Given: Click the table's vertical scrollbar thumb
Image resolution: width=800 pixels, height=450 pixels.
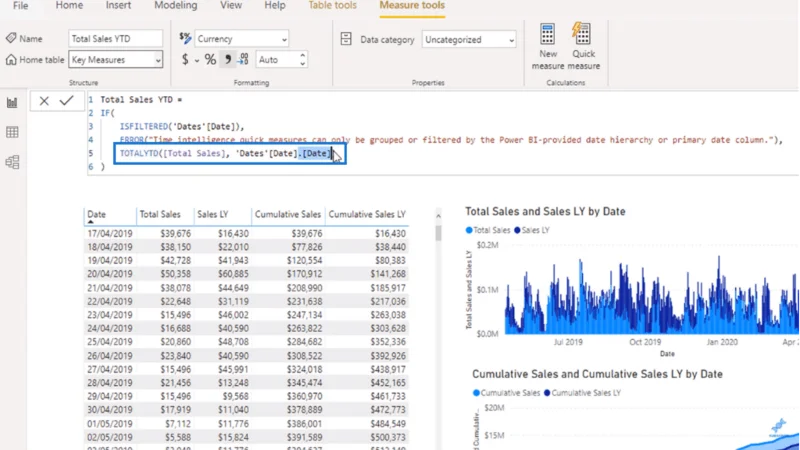Looking at the screenshot, I should pyautogui.click(x=438, y=233).
